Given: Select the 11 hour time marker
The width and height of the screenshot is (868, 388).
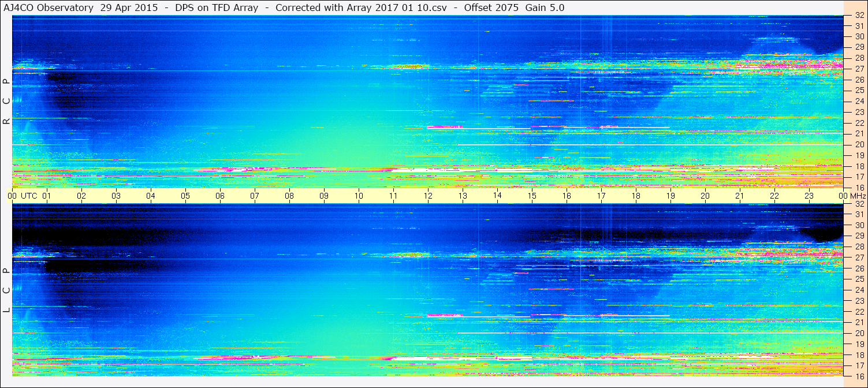Looking at the screenshot, I should pos(393,196).
